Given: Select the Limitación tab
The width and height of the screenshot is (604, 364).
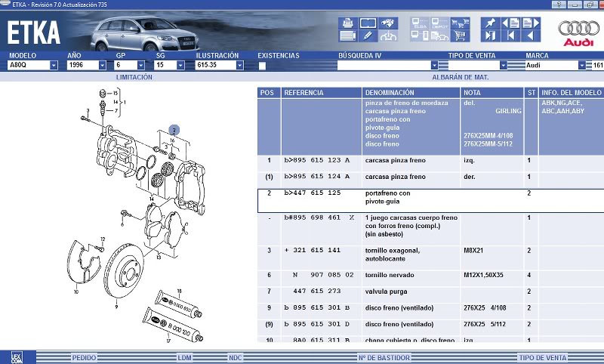Looking at the screenshot, I should click(134, 77).
